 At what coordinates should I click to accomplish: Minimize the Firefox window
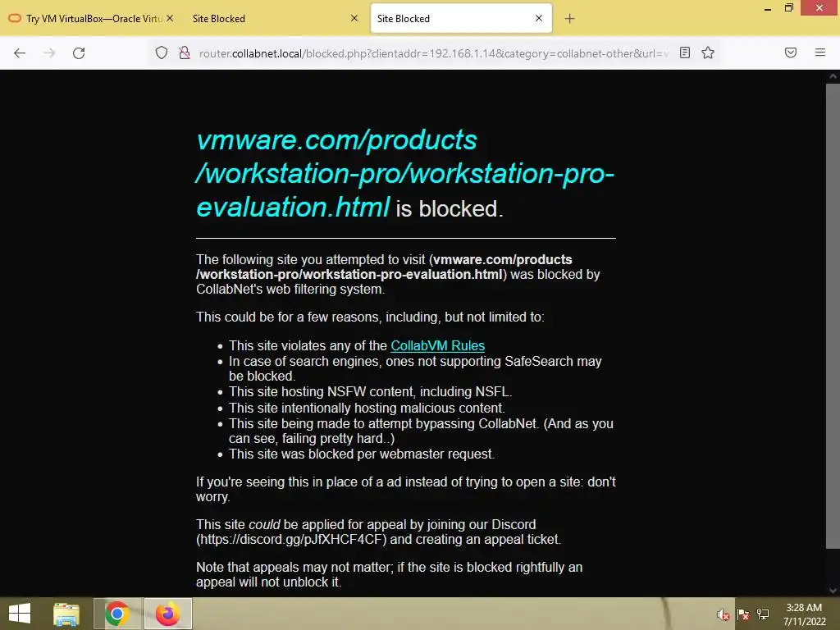pyautogui.click(x=768, y=8)
